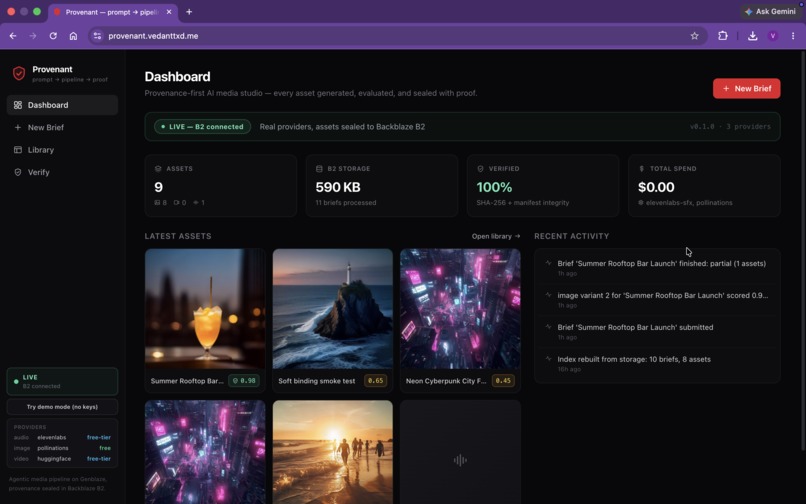
Task: Click the 590 KB storage value
Action: click(x=338, y=187)
